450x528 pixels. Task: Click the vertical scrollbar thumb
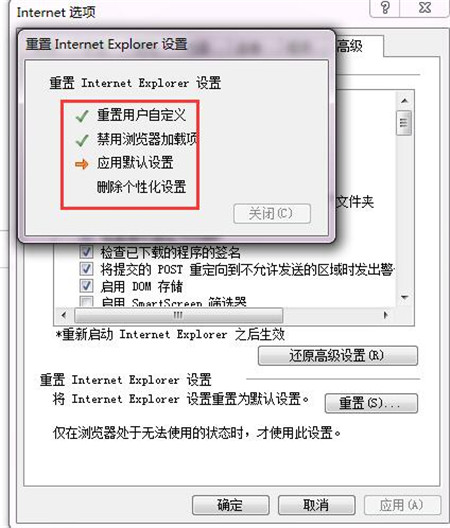pos(404,123)
